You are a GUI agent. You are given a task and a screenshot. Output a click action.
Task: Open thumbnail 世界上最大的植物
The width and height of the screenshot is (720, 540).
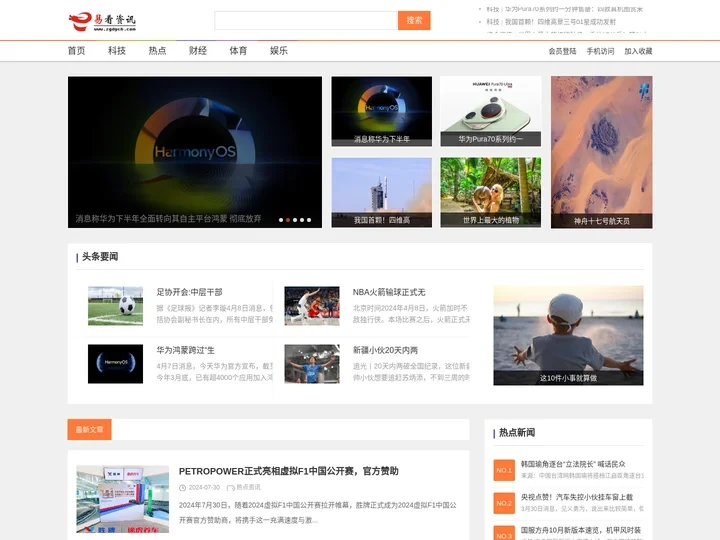490,192
